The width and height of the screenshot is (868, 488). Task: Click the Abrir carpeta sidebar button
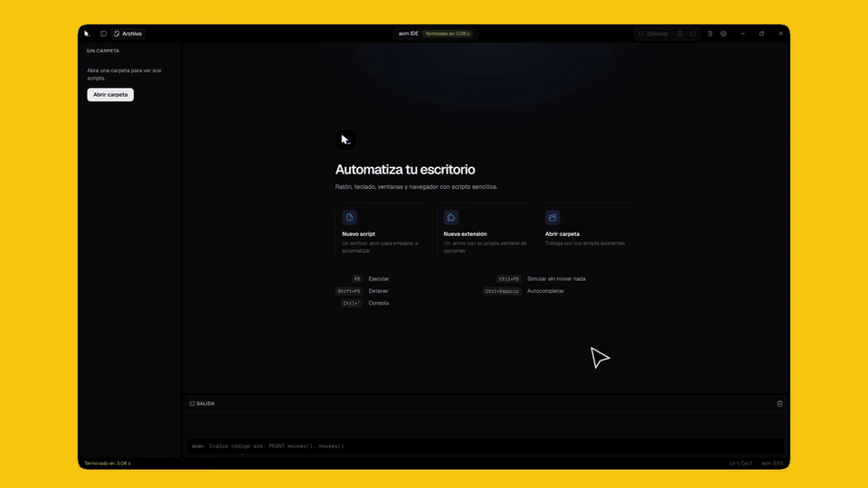point(110,95)
